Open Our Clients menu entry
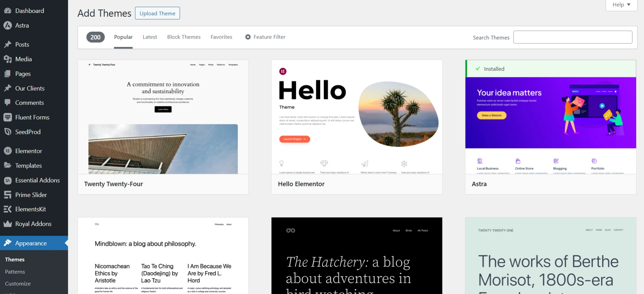The image size is (644, 294). pyautogui.click(x=30, y=88)
